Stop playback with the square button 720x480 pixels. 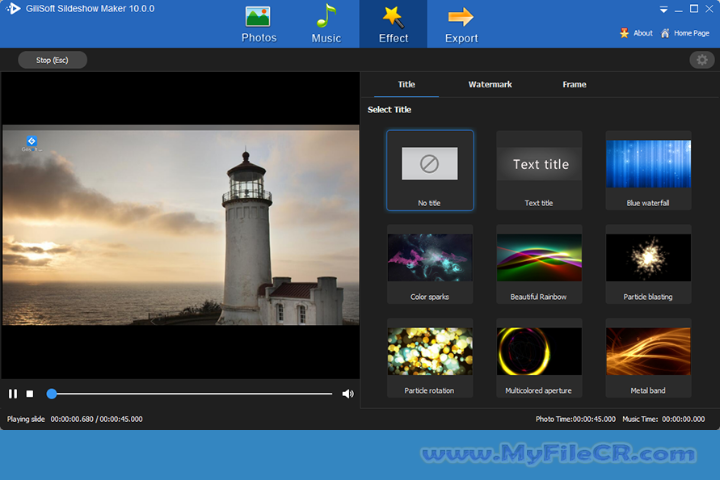pos(30,394)
